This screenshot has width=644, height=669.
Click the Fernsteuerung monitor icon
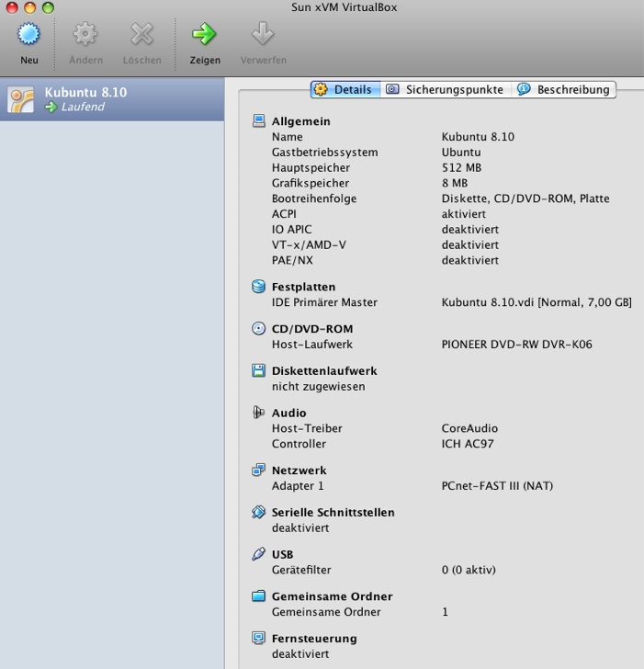click(258, 638)
